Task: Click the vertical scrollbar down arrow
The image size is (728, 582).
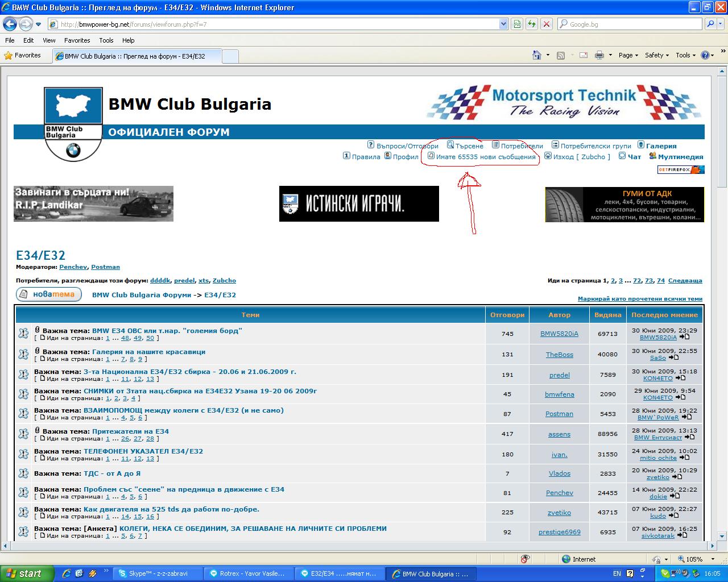Action: (722, 535)
